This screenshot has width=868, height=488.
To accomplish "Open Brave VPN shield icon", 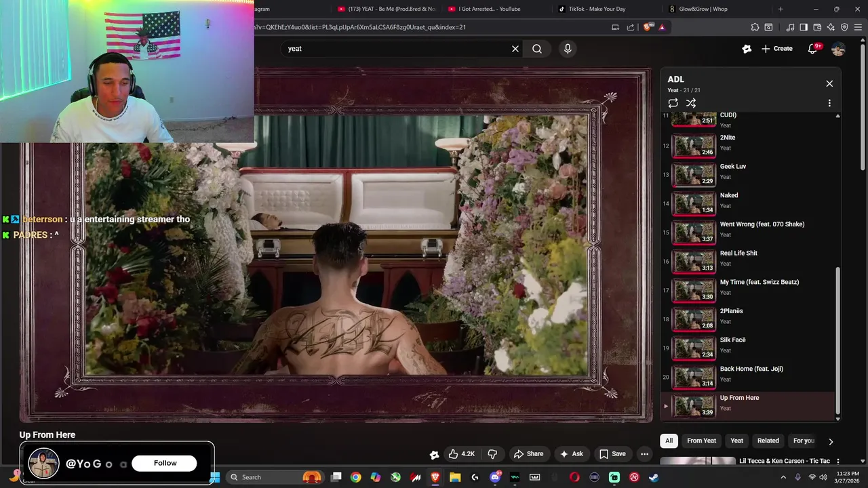I will 844,27.
